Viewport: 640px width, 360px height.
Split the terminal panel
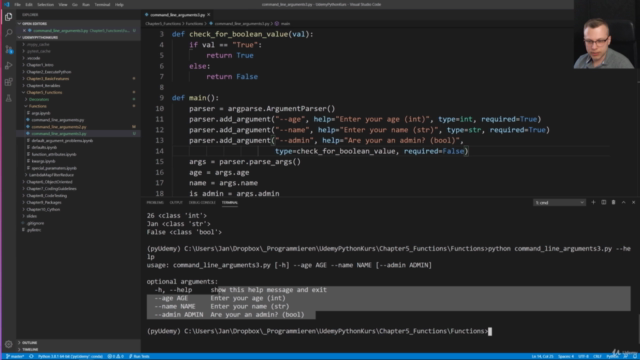click(604, 202)
